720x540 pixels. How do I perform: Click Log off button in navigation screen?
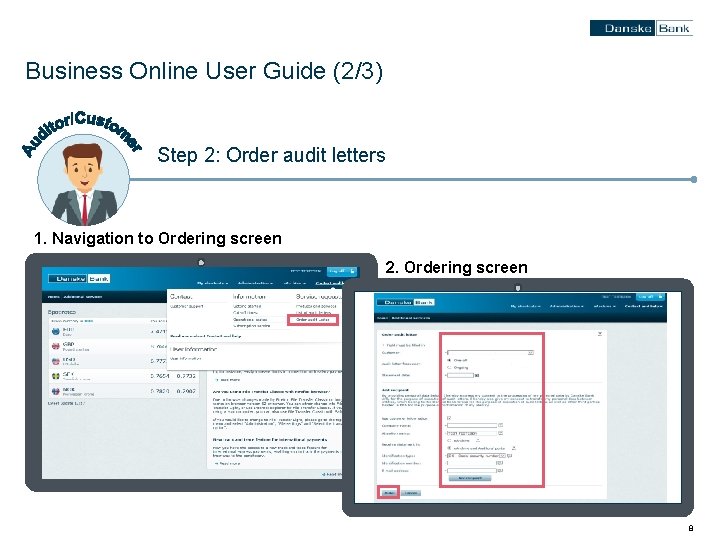[342, 271]
